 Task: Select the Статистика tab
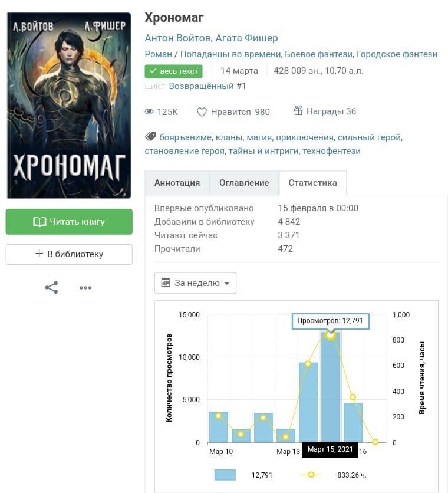point(312,183)
